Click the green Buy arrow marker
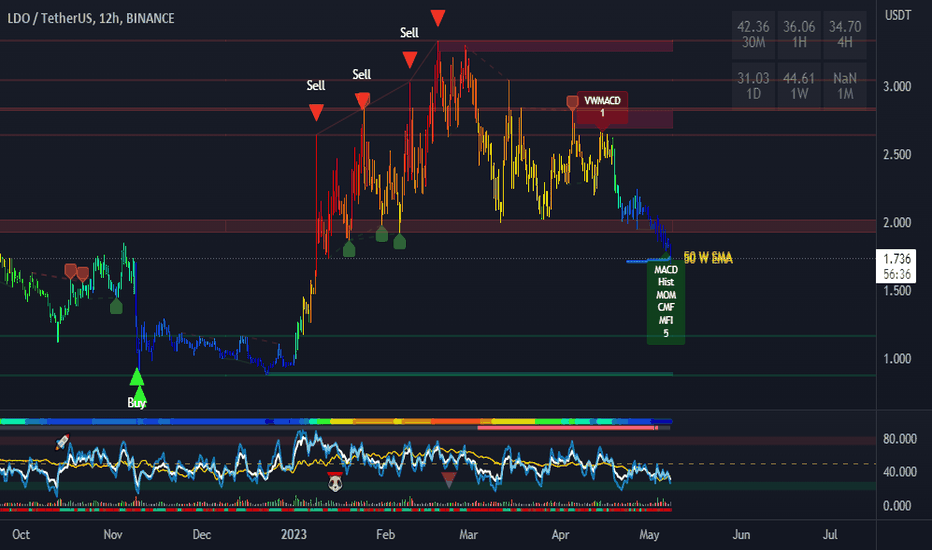Viewport: 932px width, 550px height. 137,377
